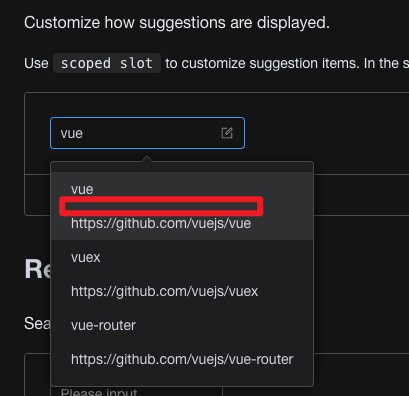Click the cut-off "Sea" paragraph text
This screenshot has width=409, height=396.
pos(37,323)
